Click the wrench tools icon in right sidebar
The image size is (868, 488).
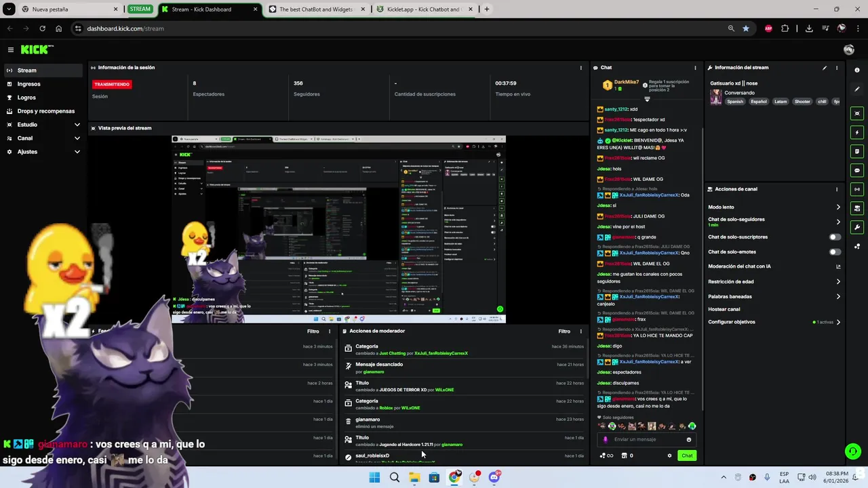[857, 227]
